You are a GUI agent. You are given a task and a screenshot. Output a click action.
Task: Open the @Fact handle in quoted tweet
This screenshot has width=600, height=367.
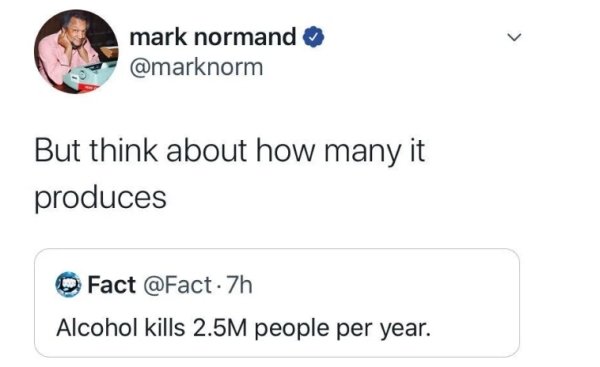[177, 285]
